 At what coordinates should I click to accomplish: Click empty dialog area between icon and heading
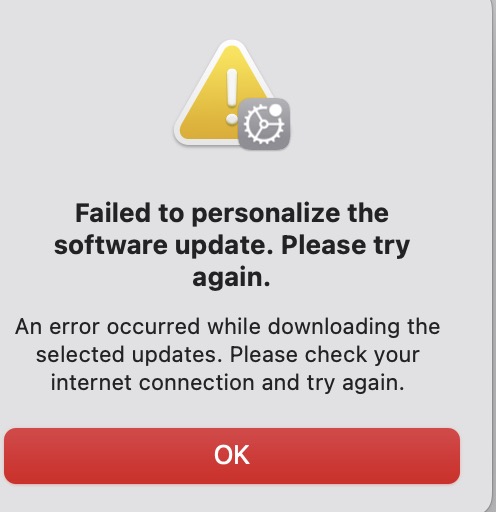(232, 175)
